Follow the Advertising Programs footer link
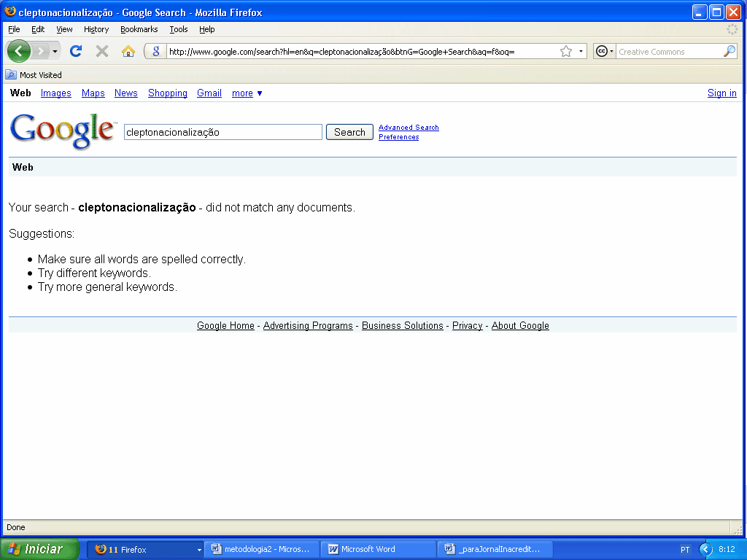This screenshot has height=560, width=747. click(x=308, y=325)
